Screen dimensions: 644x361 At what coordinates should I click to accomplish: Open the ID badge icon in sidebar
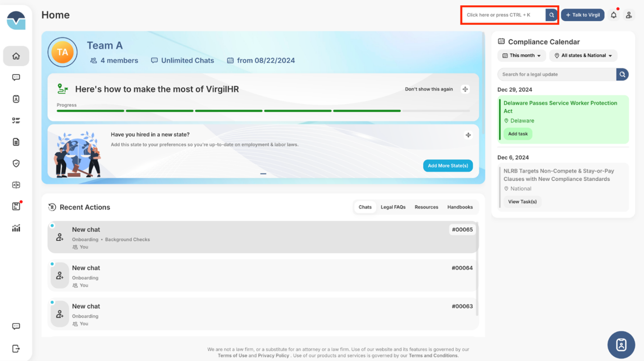16,99
